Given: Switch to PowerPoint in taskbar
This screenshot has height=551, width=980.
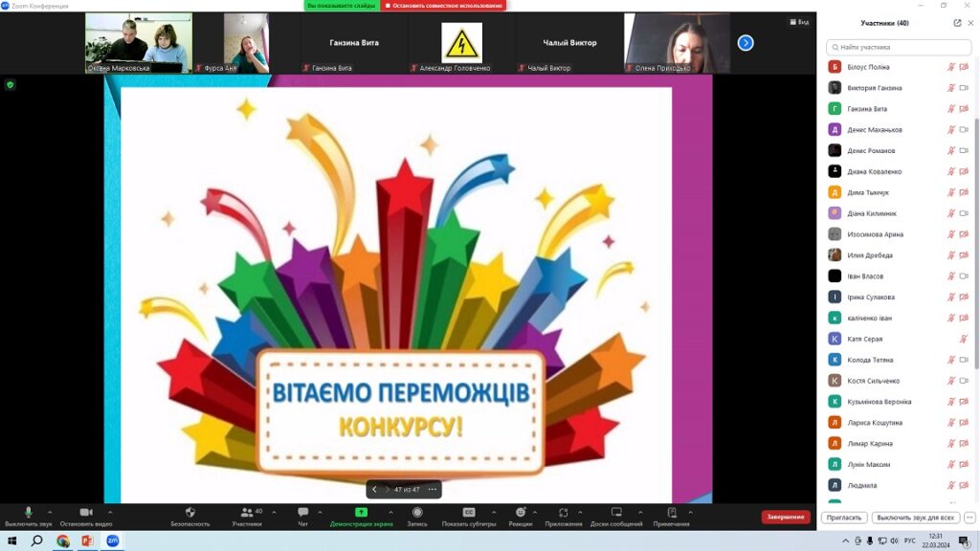Looking at the screenshot, I should 87,541.
